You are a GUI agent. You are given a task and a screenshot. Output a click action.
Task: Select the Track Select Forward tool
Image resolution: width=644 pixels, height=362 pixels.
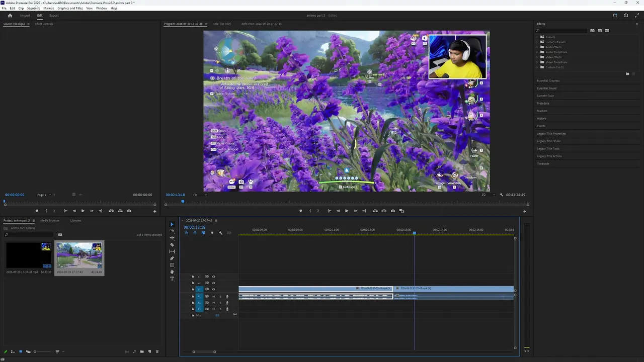click(172, 231)
